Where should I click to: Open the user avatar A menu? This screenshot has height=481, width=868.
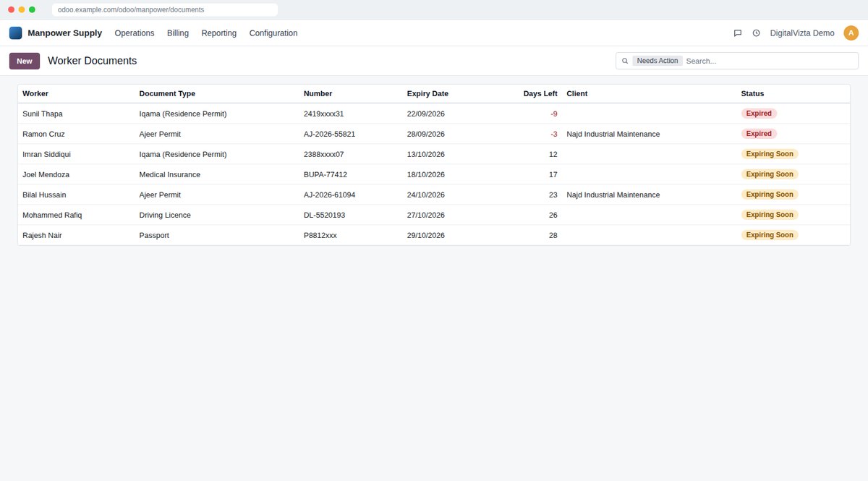click(x=851, y=33)
